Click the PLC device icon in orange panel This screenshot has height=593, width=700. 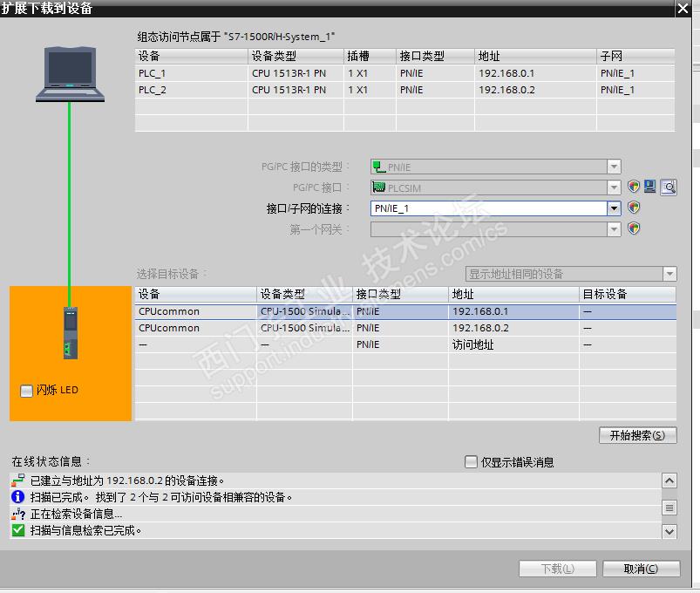coord(71,332)
